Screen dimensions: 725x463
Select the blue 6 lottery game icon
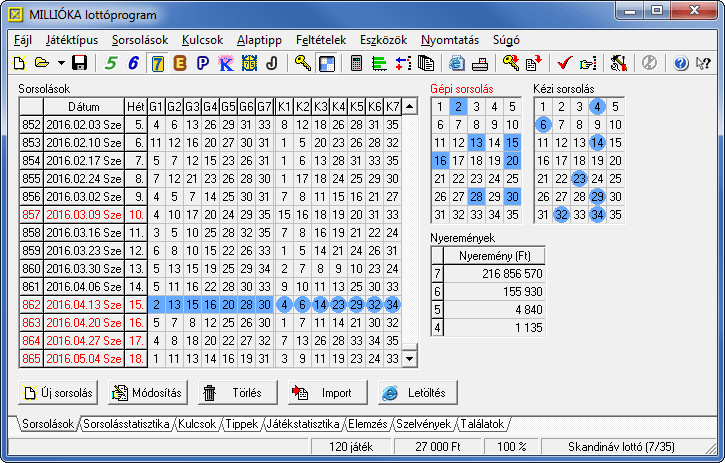[133, 63]
